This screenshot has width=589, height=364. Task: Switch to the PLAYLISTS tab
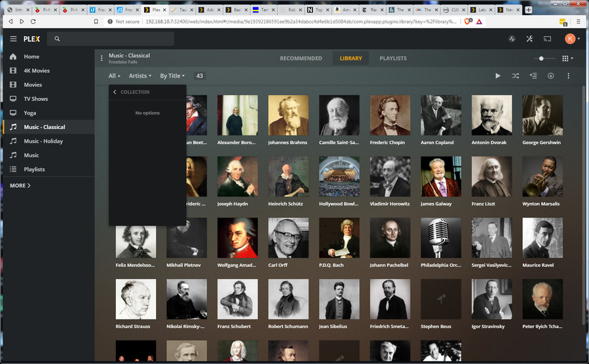[393, 58]
